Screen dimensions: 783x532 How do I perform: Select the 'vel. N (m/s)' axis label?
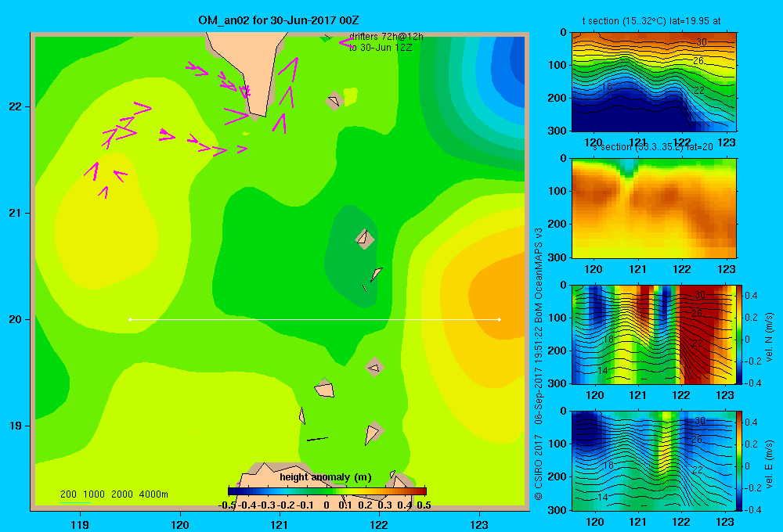pos(769,337)
